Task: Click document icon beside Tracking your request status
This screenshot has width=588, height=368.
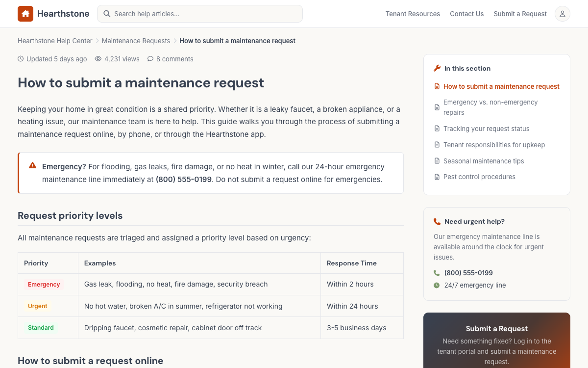Action: [x=437, y=129]
